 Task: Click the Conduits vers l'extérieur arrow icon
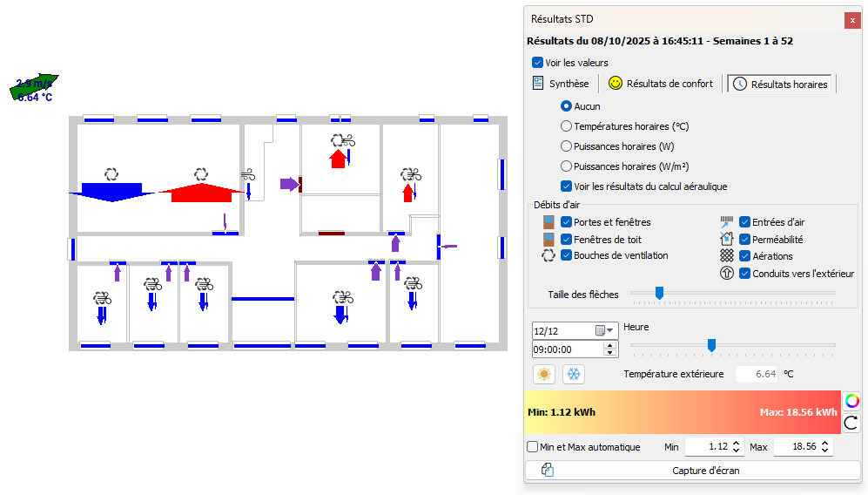coord(727,273)
